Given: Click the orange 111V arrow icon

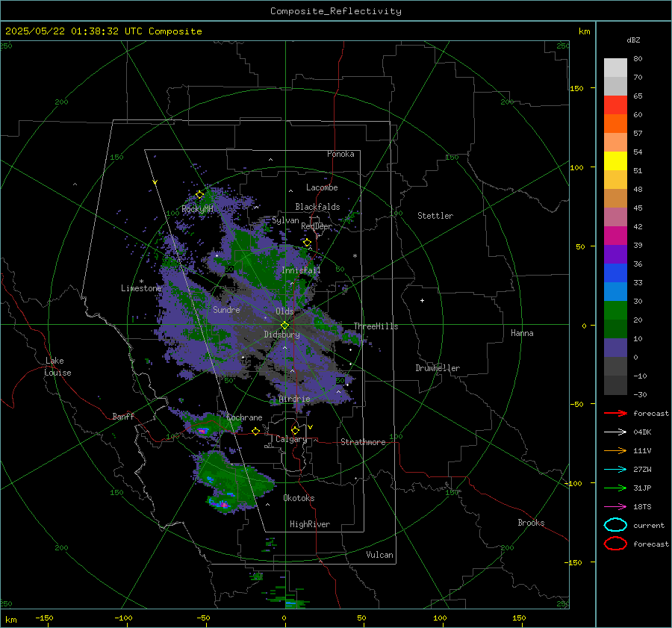Looking at the screenshot, I should tap(615, 450).
